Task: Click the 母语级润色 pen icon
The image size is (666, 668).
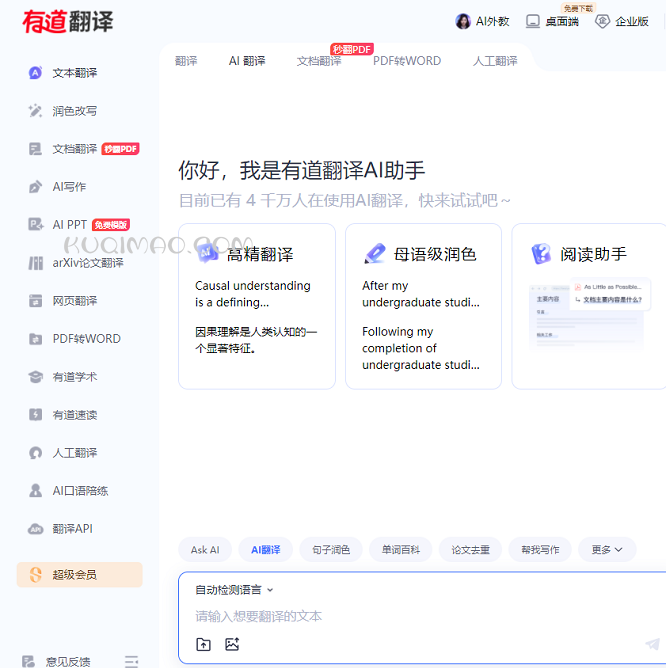Action: (x=375, y=253)
